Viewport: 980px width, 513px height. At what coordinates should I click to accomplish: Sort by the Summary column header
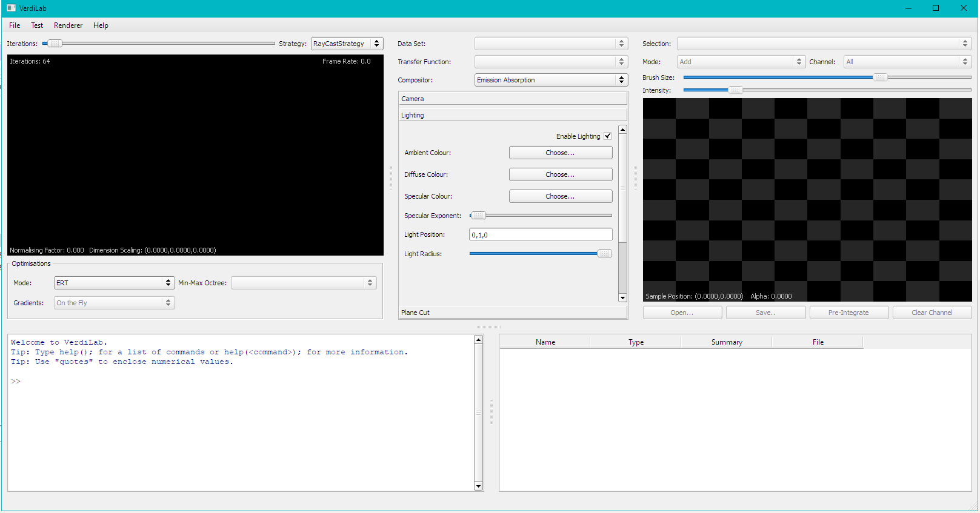pos(727,342)
